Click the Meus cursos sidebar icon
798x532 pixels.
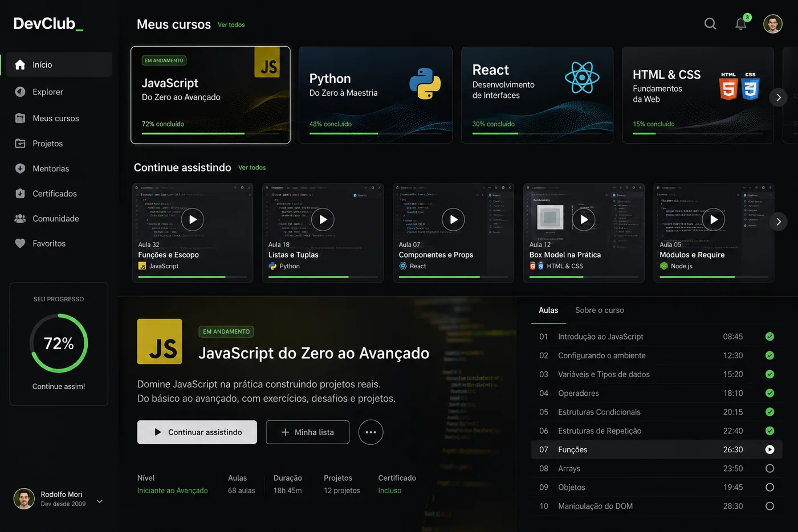pos(20,118)
